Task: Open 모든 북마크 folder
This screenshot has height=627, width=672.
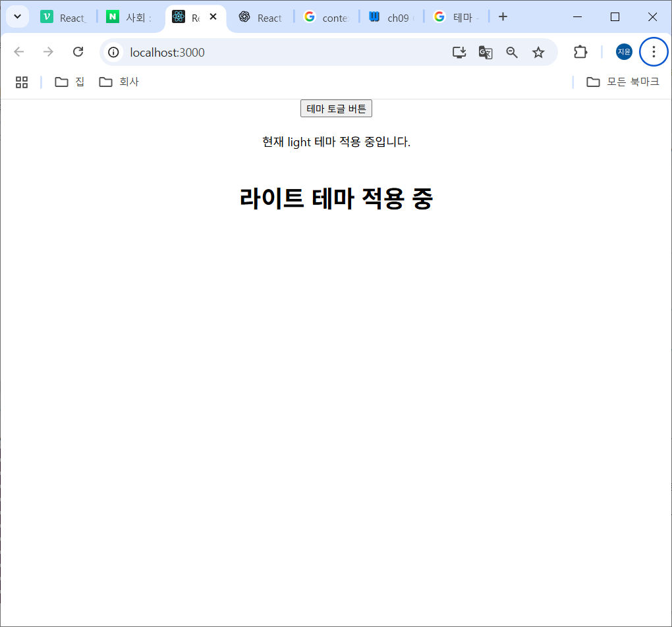Action: point(623,82)
